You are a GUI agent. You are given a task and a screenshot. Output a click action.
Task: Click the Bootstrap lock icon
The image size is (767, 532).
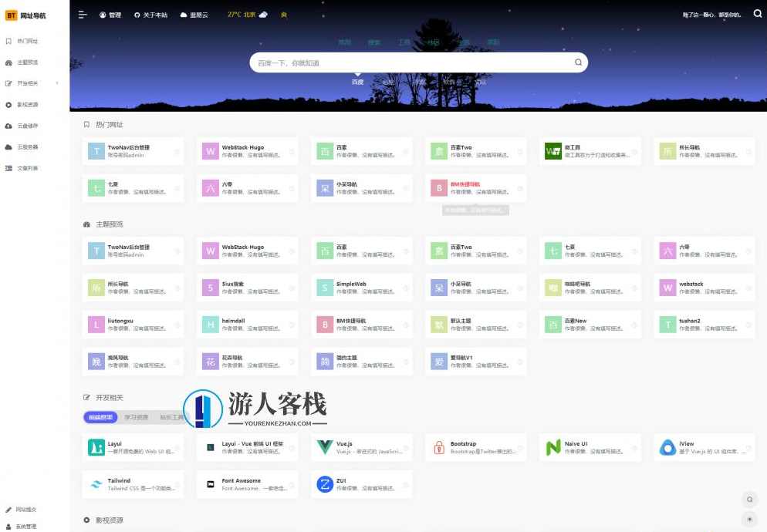[440, 446]
